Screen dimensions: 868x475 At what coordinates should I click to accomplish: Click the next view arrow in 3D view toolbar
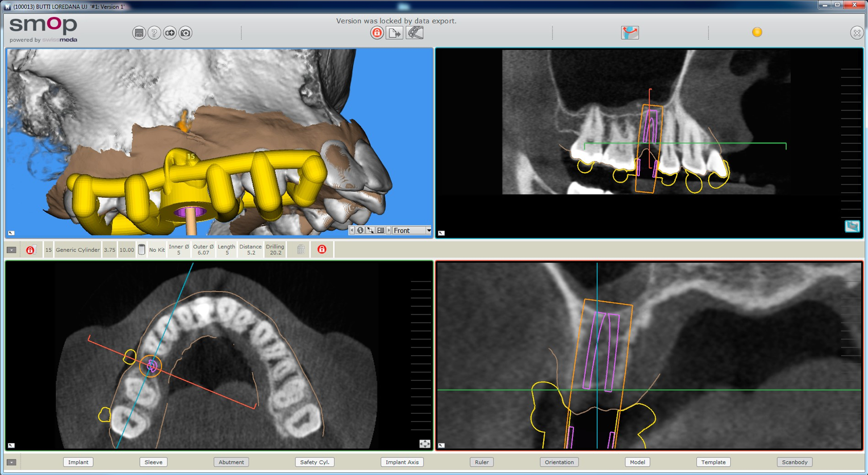click(389, 230)
